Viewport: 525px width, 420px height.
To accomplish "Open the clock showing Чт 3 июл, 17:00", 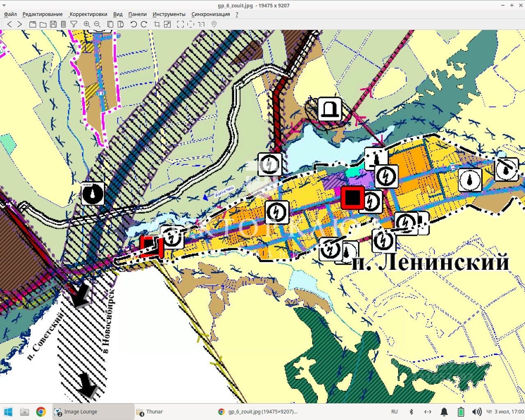I will [505, 412].
